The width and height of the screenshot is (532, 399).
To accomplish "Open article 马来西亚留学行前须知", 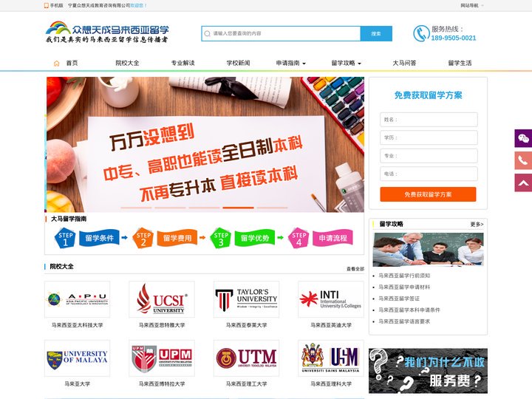I will coord(404,276).
